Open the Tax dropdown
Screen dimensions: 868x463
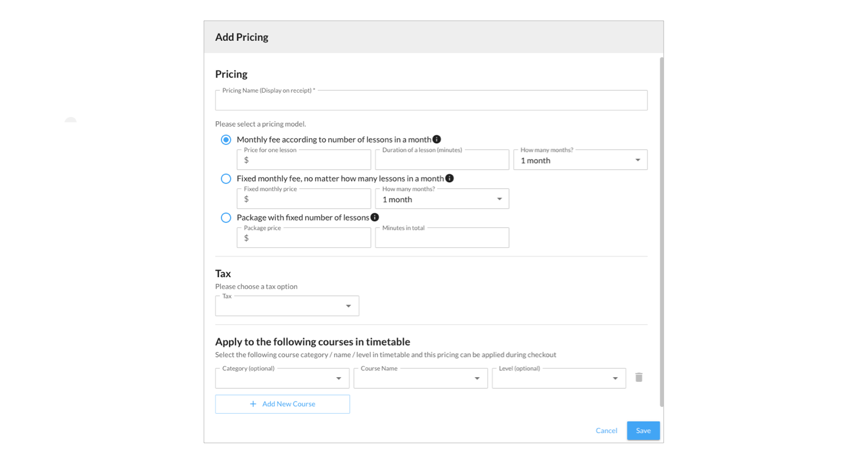(287, 306)
